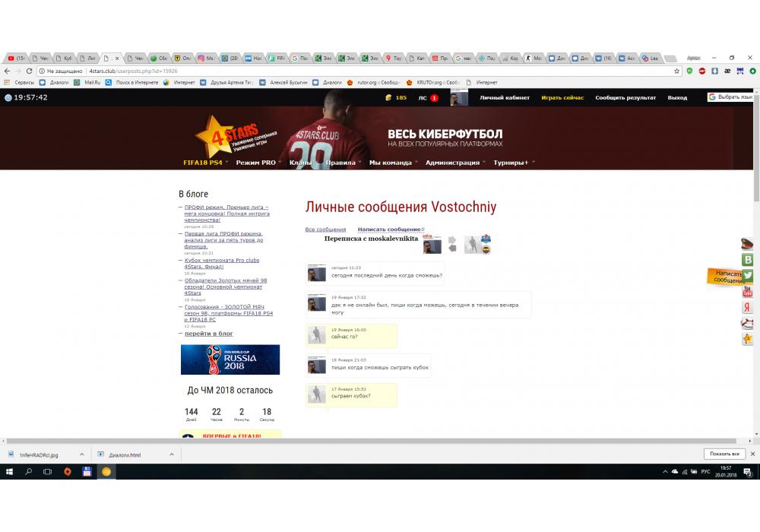Click "Выход" to log out
Screen dimensions: 760x532
pos(677,97)
